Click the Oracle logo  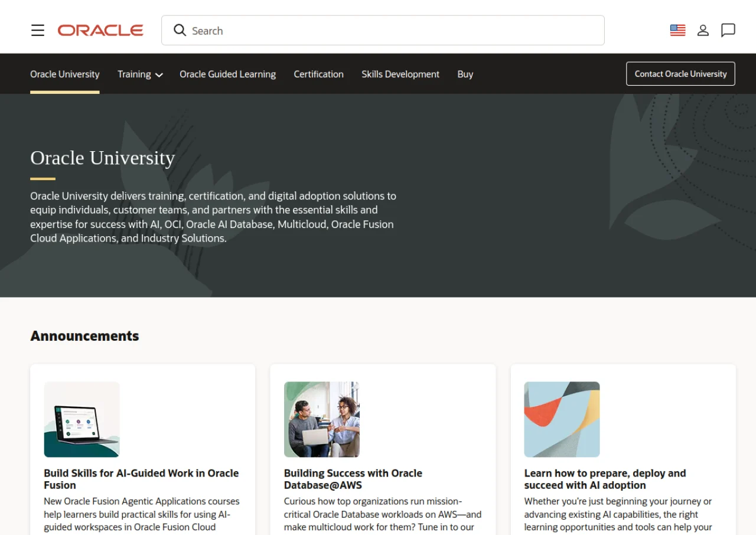click(x=100, y=30)
